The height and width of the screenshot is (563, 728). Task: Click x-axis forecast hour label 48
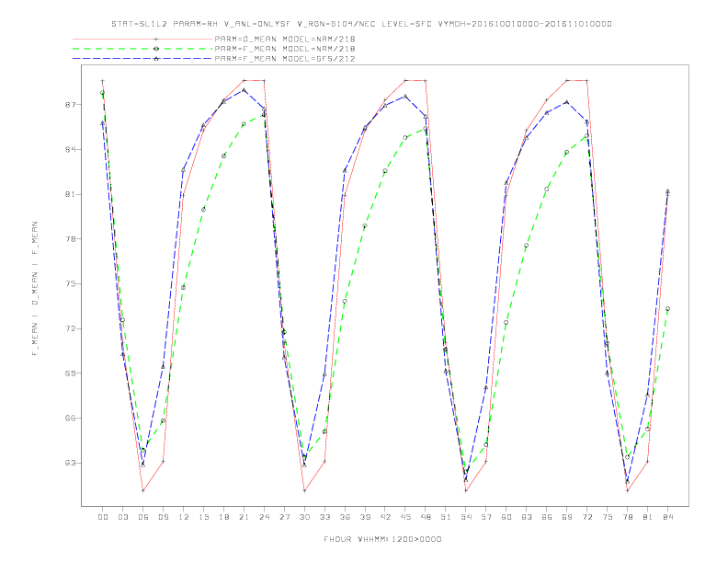click(426, 517)
